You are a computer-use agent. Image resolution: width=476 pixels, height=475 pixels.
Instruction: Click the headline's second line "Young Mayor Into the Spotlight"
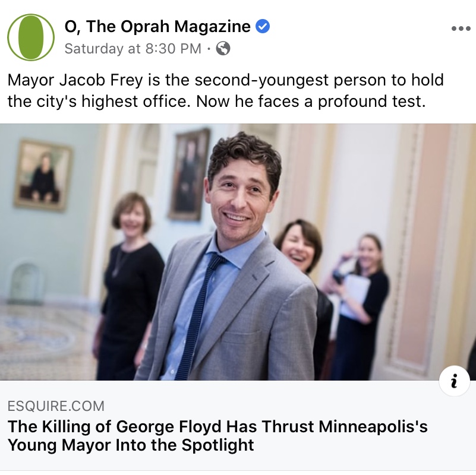click(x=131, y=445)
